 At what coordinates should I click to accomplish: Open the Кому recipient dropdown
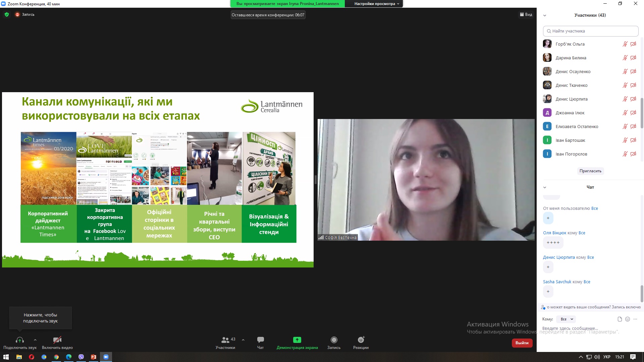tap(566, 319)
